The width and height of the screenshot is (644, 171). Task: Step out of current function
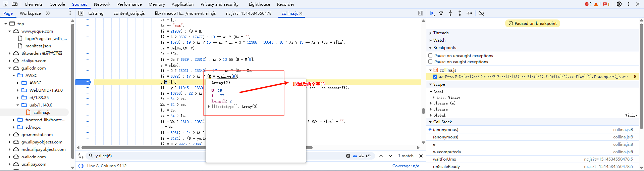click(460, 13)
